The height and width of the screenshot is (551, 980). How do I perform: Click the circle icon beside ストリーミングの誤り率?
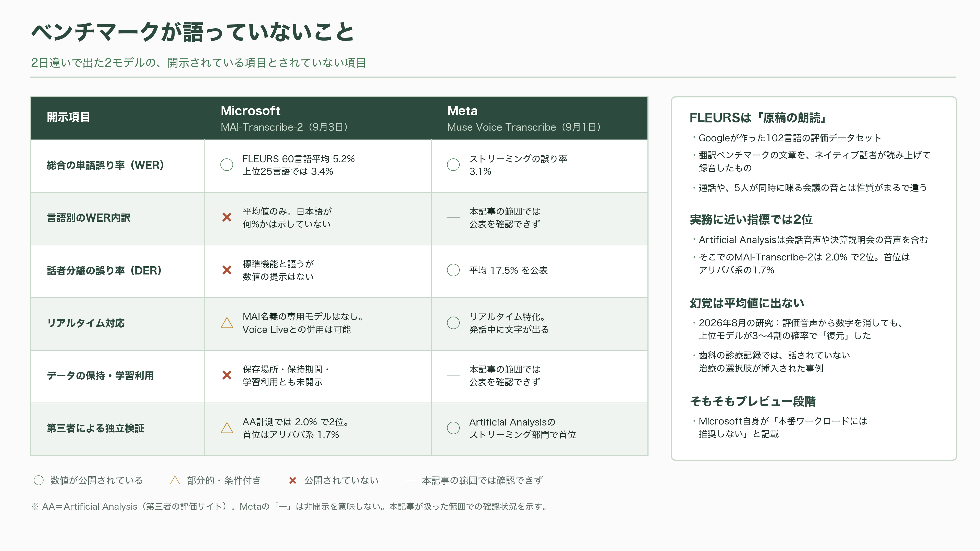[453, 165]
